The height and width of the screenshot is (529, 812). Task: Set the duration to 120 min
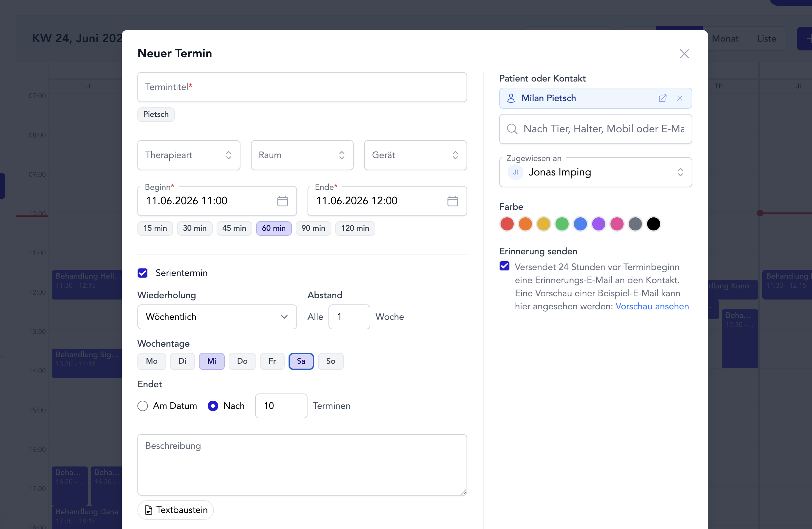[355, 228]
